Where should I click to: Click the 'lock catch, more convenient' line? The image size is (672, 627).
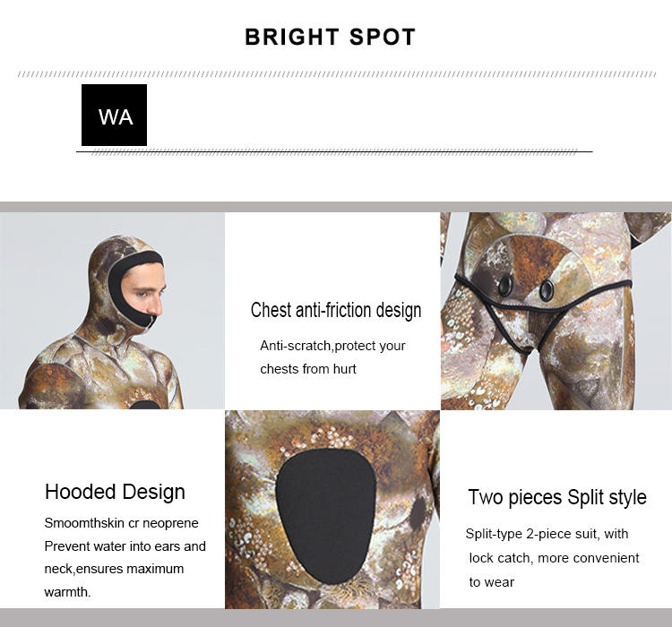pos(554,558)
